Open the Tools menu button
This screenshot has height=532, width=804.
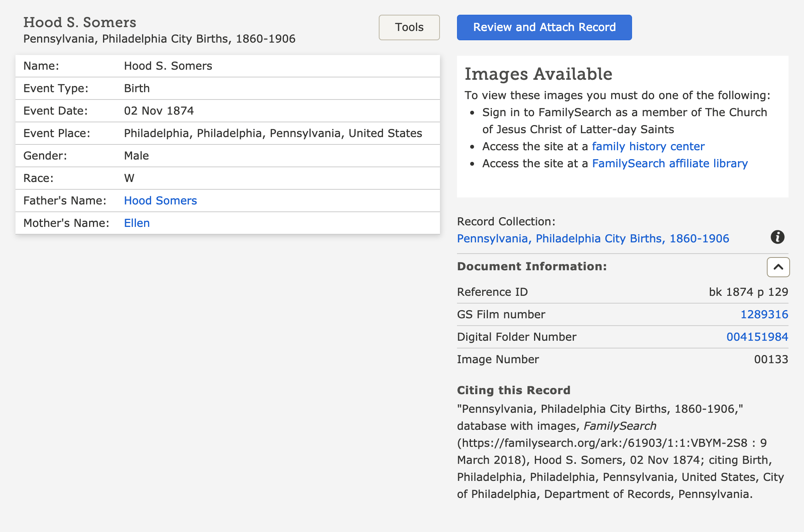409,27
